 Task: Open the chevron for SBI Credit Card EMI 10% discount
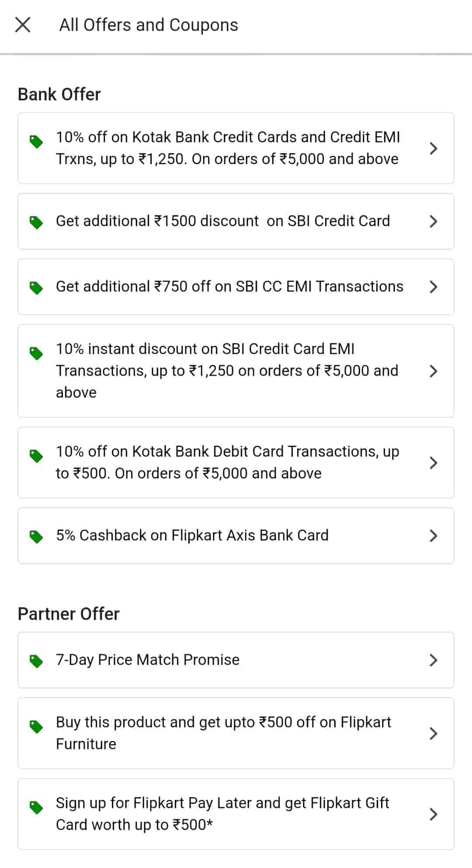pos(433,371)
